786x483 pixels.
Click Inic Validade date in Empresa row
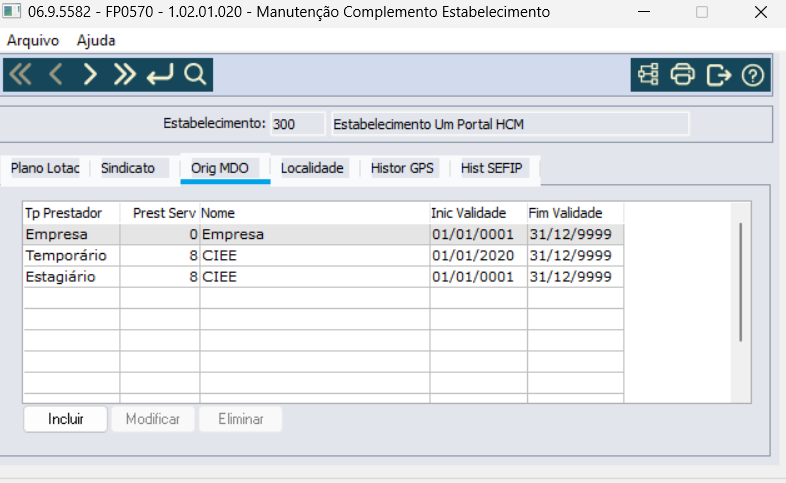tap(478, 234)
